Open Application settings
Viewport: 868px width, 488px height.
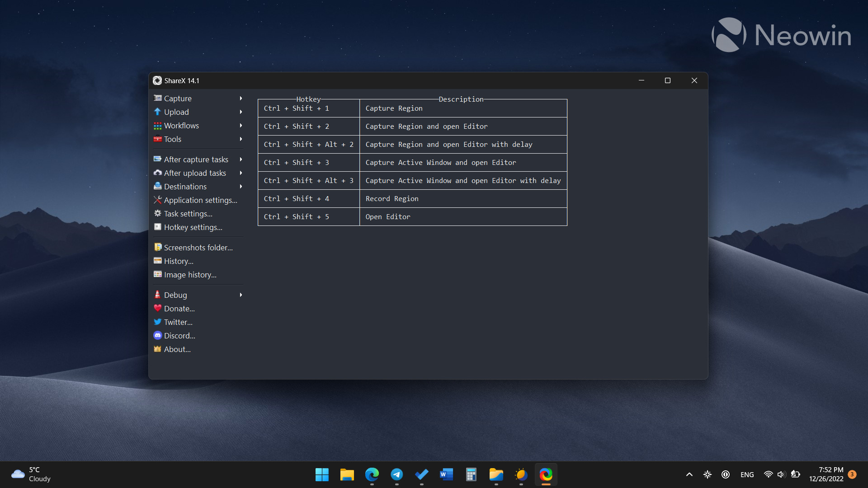198,200
